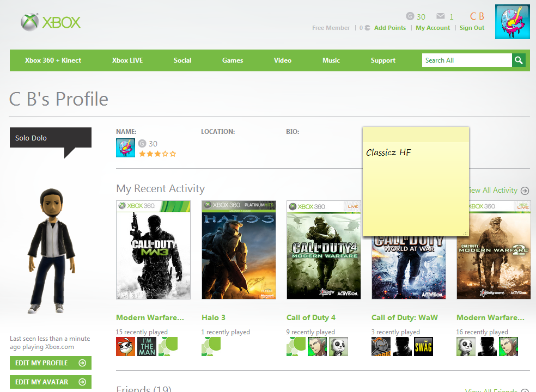Click the Add Points link
The image size is (536, 392).
pyautogui.click(x=390, y=28)
